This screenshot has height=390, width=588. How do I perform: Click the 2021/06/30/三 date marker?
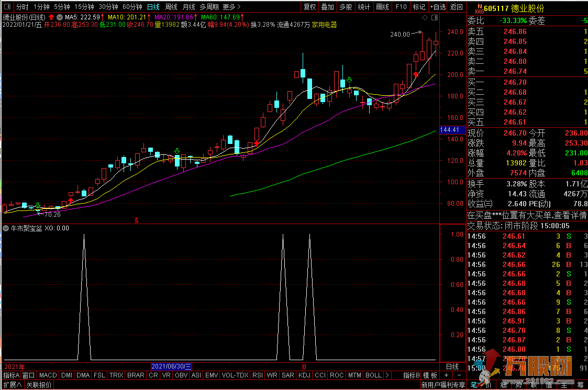pos(171,366)
